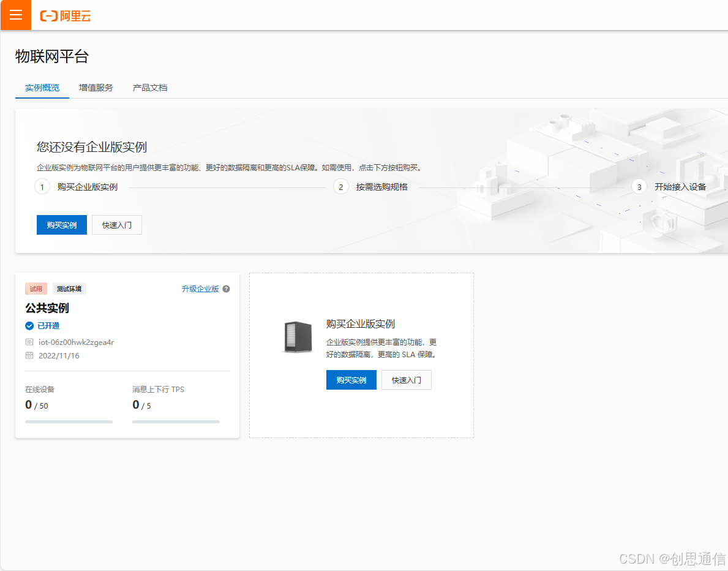Click the 已开通 status check icon
Viewport: 728px width, 571px height.
29,326
